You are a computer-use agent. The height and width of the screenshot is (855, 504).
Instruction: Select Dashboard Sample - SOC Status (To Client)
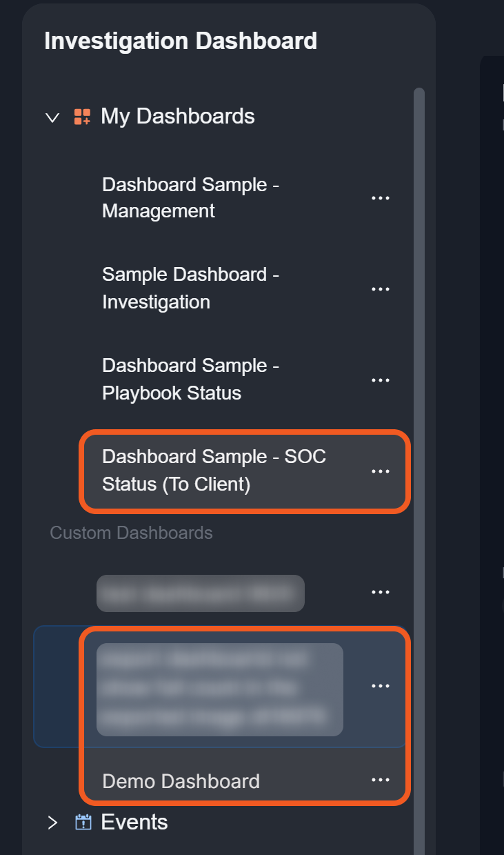pyautogui.click(x=214, y=471)
